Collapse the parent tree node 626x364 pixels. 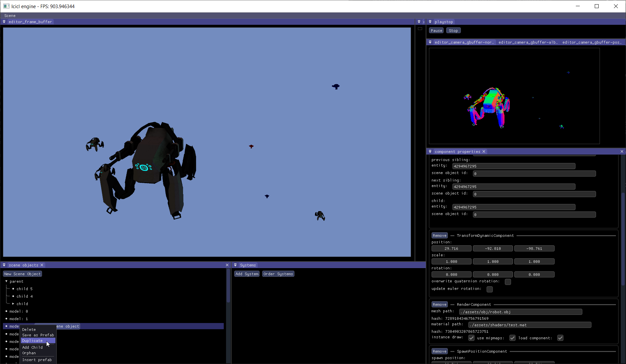(x=6, y=281)
